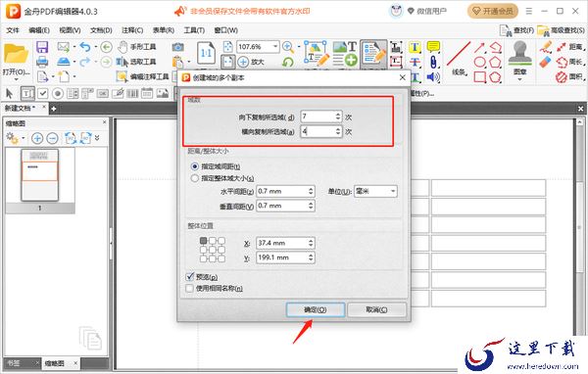The height and width of the screenshot is (374, 588).
Task: Click the paperclip attachment icon
Action: [x=433, y=62]
